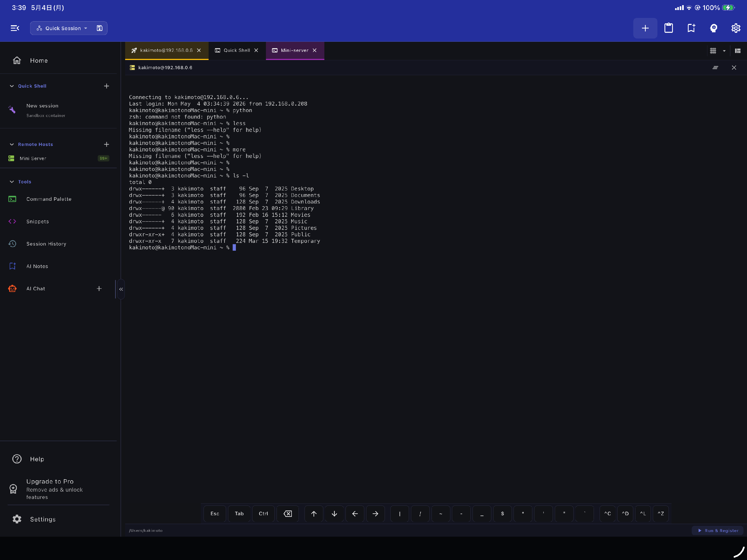
Task: Open Help in sidebar
Action: tap(58, 459)
